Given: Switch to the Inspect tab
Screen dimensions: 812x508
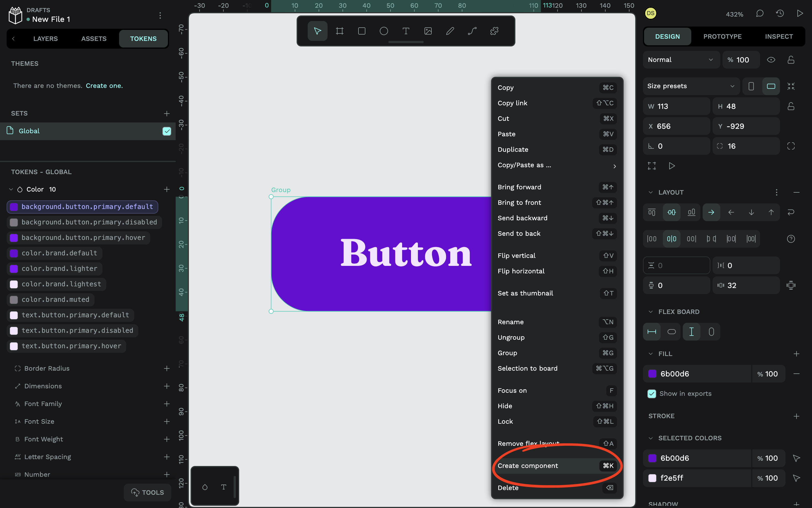Looking at the screenshot, I should pos(778,36).
